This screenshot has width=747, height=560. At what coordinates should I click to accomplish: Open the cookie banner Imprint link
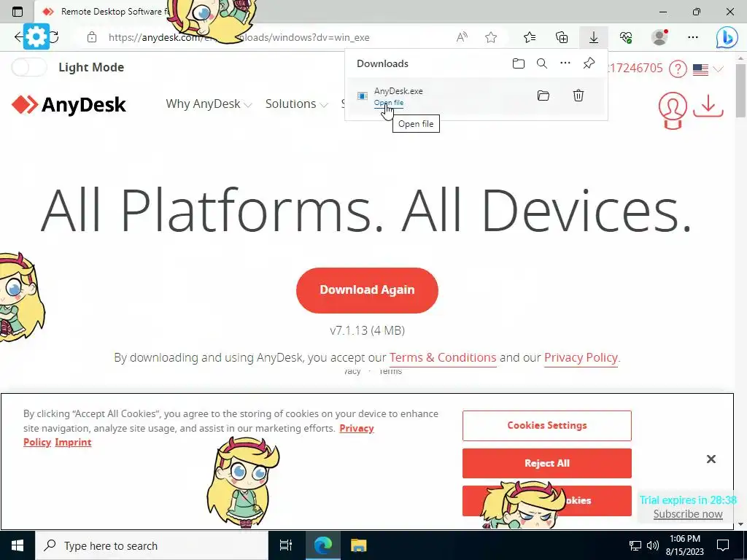(x=73, y=442)
